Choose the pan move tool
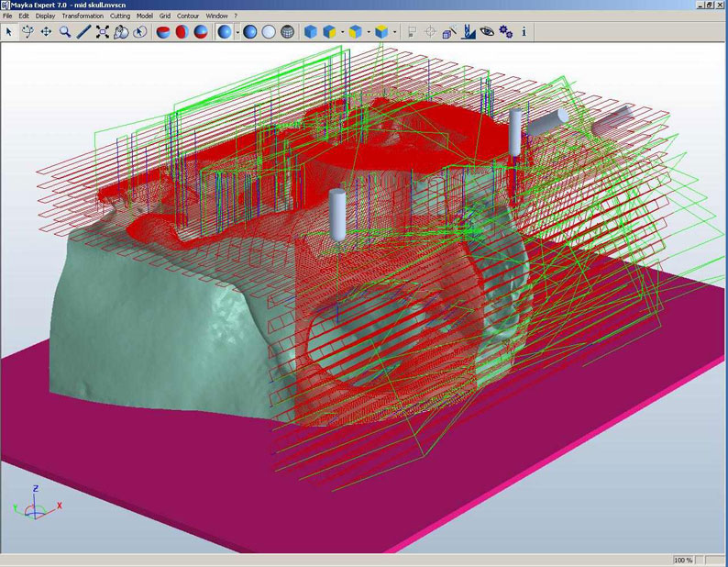 tap(47, 32)
